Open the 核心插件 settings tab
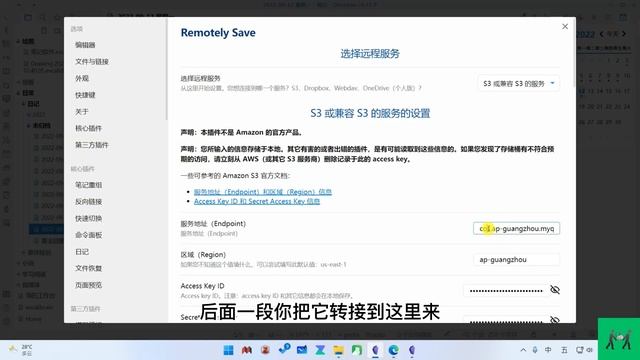 click(88, 128)
